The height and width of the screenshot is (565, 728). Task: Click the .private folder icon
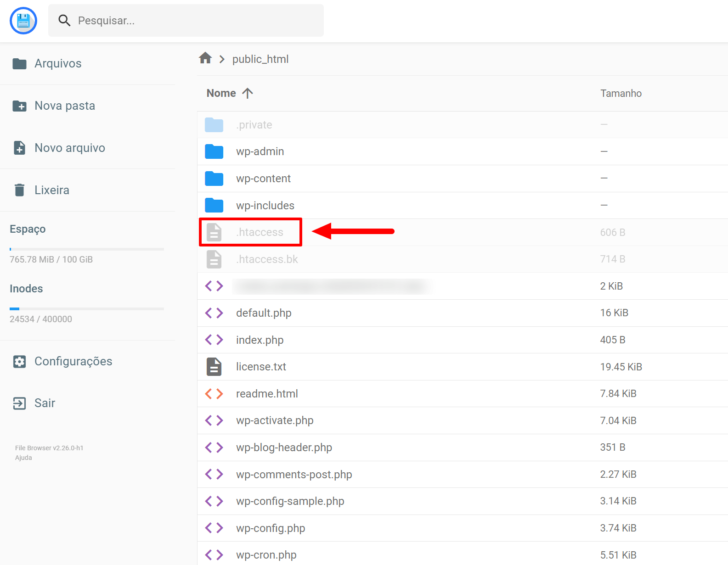[x=214, y=125]
